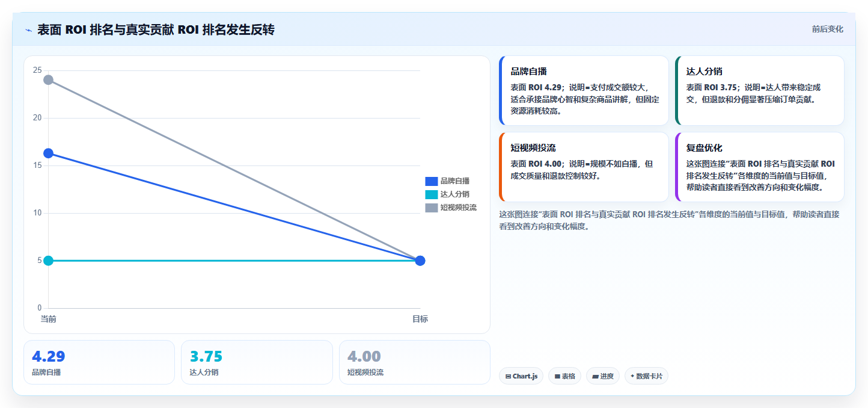Toggle the 品牌自播 legend swatch
The height and width of the screenshot is (408, 868).
click(x=431, y=181)
